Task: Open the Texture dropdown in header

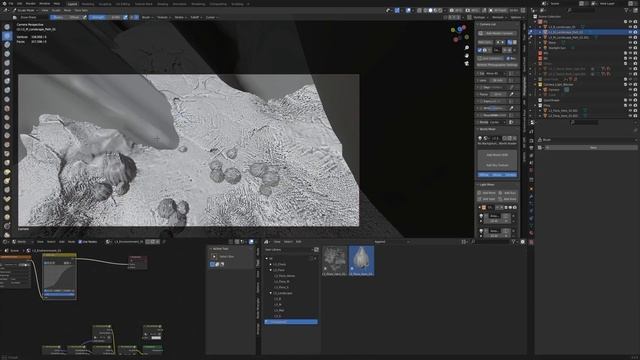Action: (x=163, y=18)
